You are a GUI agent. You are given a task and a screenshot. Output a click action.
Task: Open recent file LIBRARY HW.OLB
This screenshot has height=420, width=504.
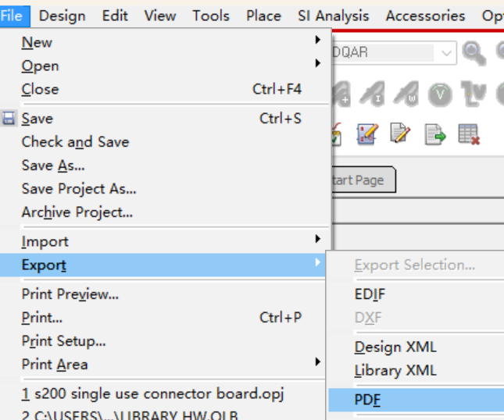pyautogui.click(x=163, y=414)
